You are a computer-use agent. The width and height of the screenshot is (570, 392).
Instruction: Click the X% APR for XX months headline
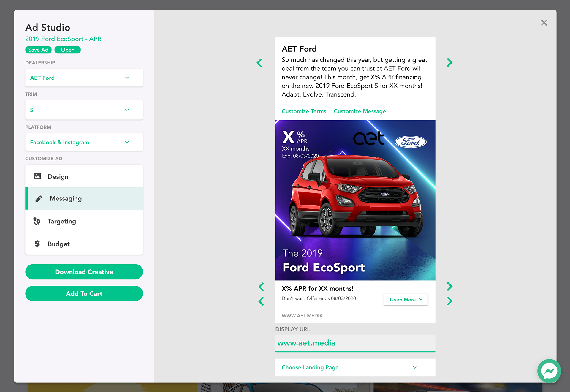(x=317, y=289)
